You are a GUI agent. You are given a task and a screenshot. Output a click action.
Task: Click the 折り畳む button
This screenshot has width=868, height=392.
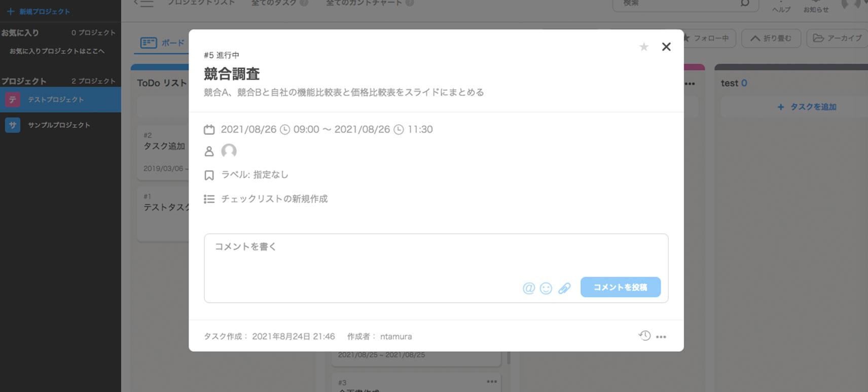pos(771,38)
